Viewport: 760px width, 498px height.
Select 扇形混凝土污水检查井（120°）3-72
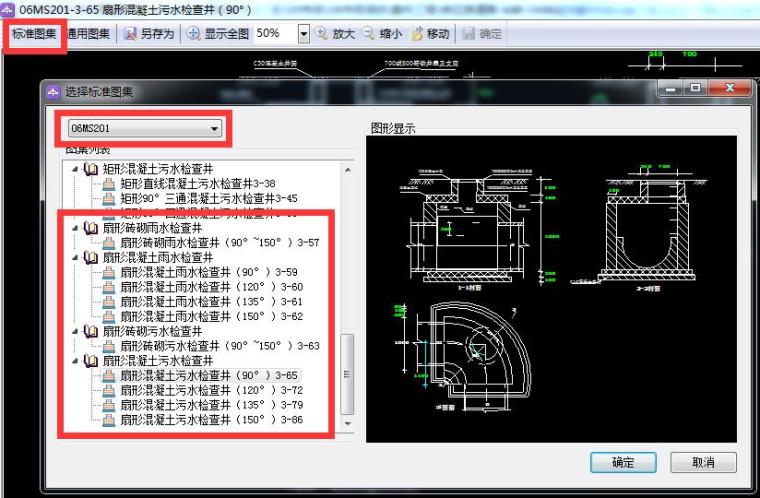tap(210, 390)
